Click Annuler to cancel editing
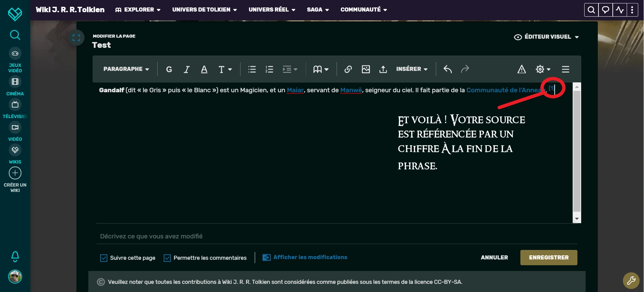This screenshot has height=292, width=644. coord(495,258)
